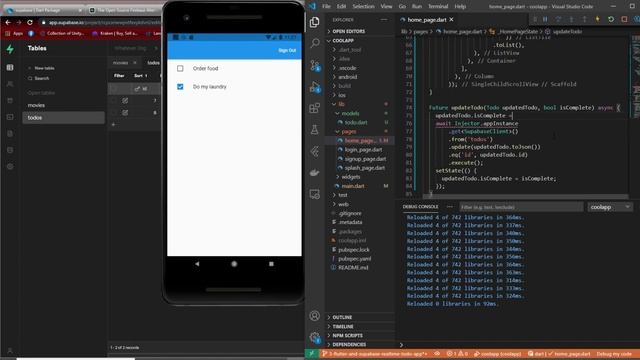Open Run and Debug view in activity bar
This screenshot has width=640, height=360.
315,87
